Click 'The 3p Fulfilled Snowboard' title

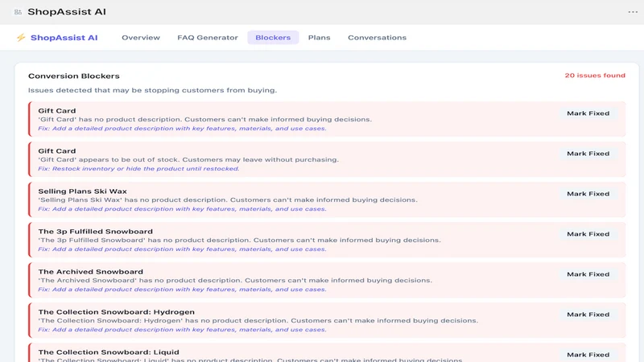point(95,232)
